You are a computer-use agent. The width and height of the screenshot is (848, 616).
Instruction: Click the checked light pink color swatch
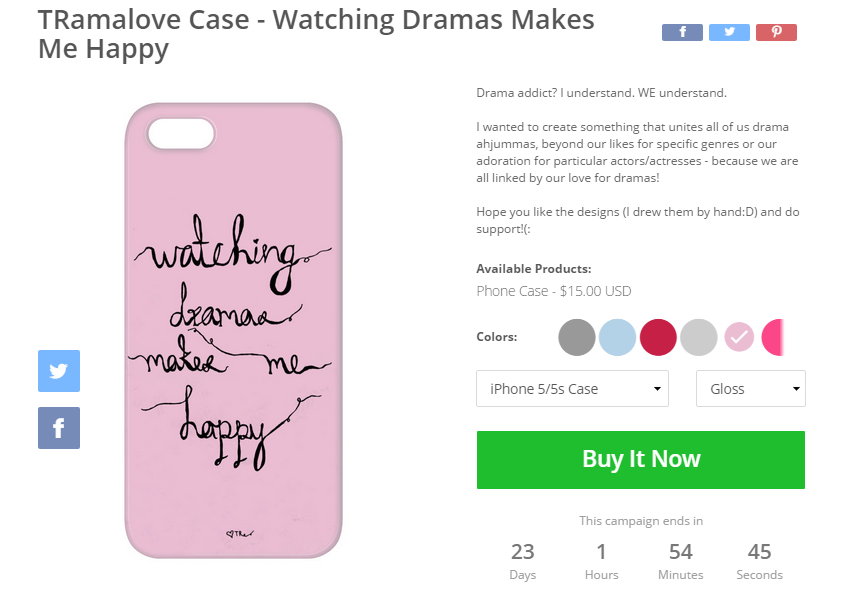pyautogui.click(x=739, y=337)
